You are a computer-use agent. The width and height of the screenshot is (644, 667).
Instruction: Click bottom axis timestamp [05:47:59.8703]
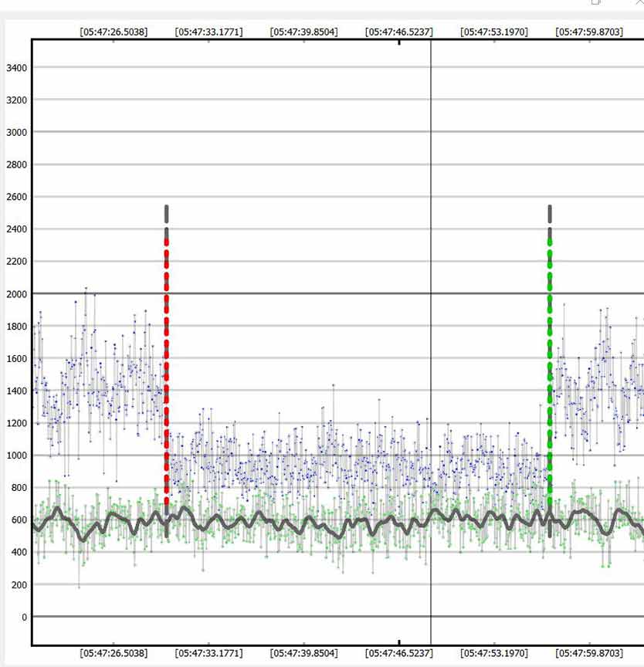click(x=589, y=653)
